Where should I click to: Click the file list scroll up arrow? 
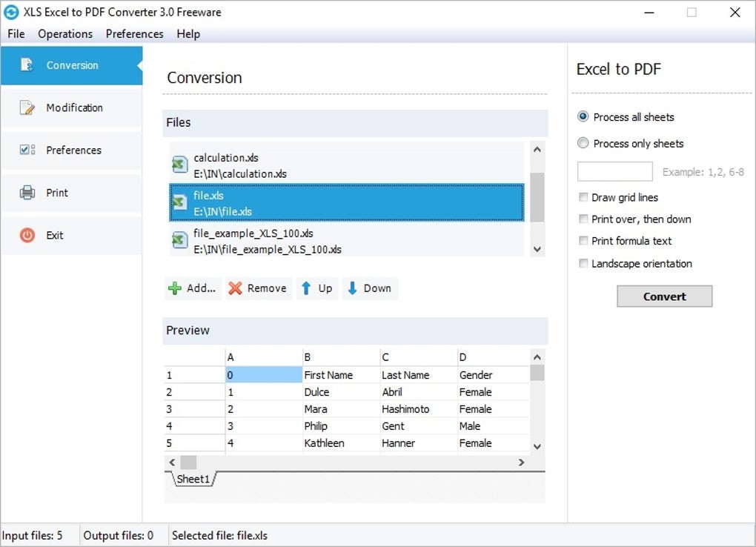[537, 150]
